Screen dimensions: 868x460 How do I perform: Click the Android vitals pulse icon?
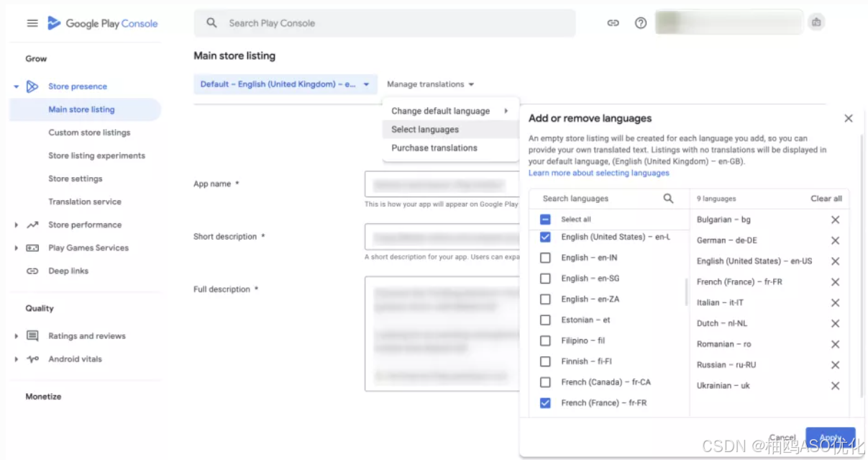tap(32, 359)
